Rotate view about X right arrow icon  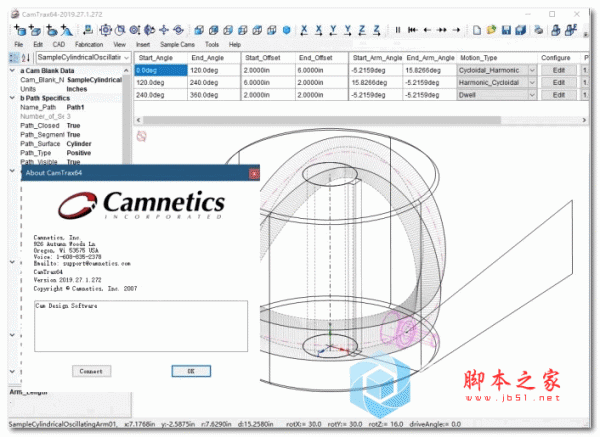(319, 30)
